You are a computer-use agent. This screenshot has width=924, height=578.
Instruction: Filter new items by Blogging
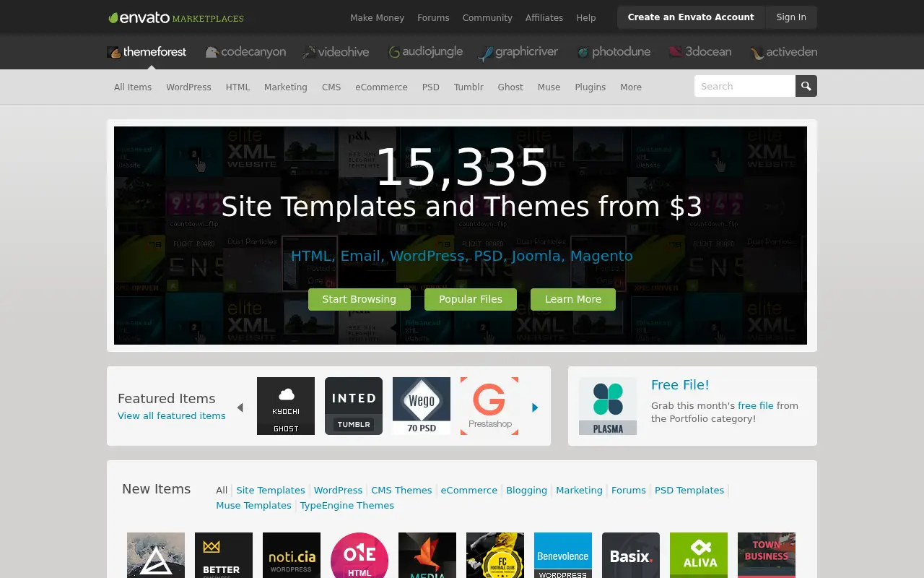point(526,490)
